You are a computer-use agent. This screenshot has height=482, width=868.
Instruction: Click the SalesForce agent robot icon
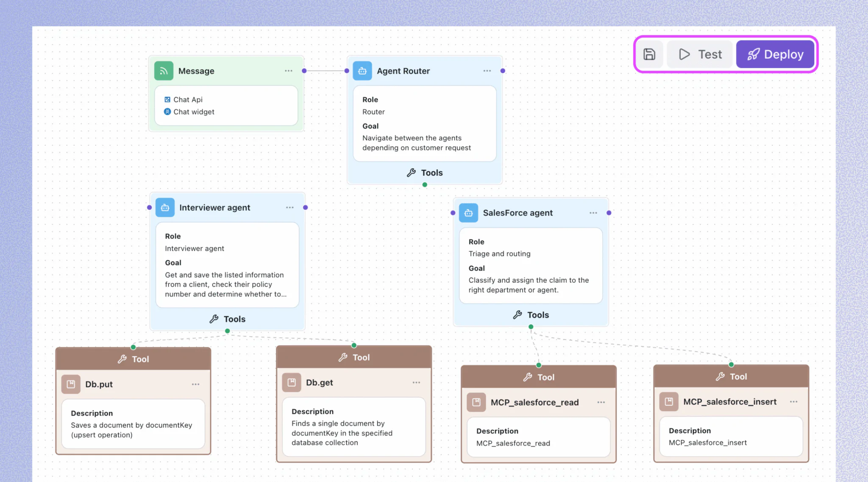pyautogui.click(x=468, y=213)
